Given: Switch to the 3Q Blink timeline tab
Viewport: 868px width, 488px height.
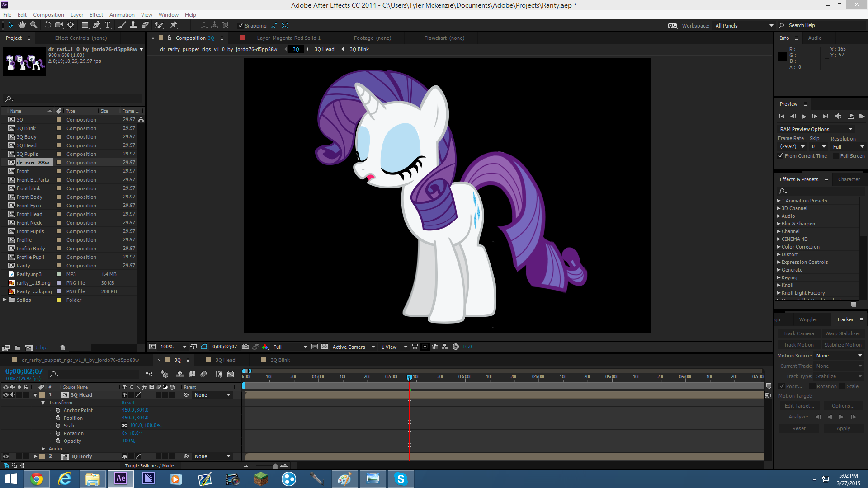Looking at the screenshot, I should click(x=280, y=360).
